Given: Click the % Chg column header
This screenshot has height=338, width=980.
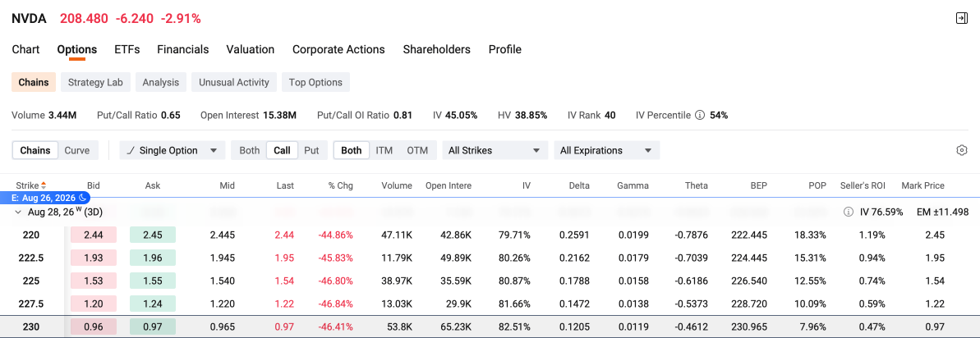Looking at the screenshot, I should click(341, 186).
